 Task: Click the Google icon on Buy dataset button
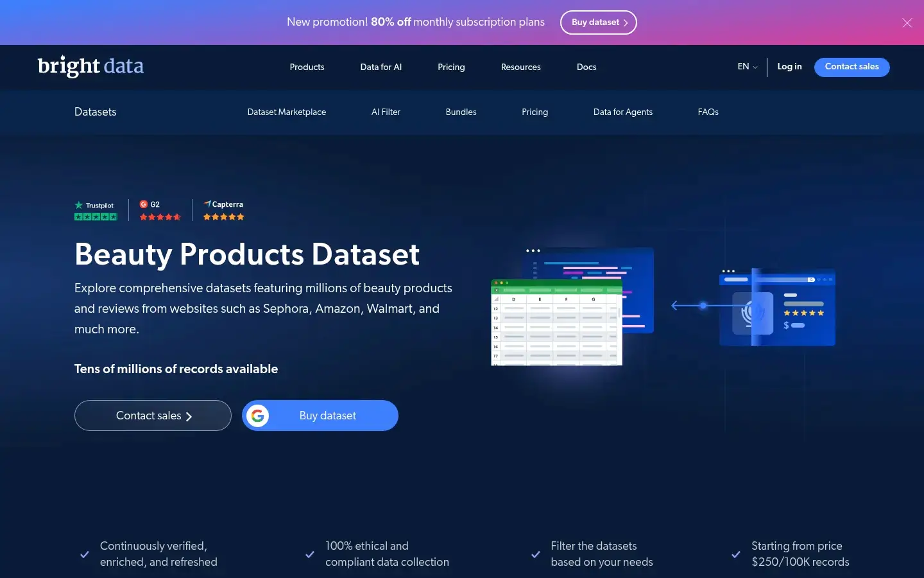pyautogui.click(x=258, y=416)
